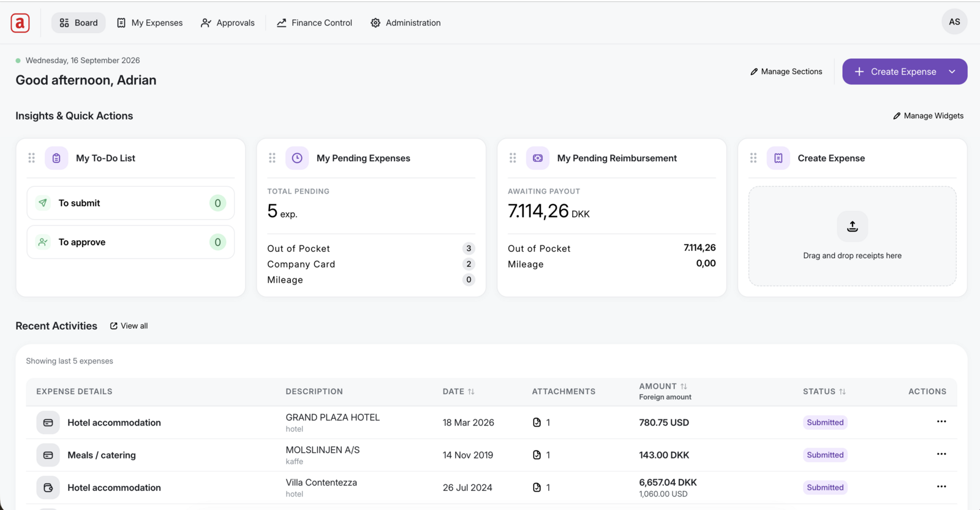Click the 7.114,26 DKK awaiting payout amount
The width and height of the screenshot is (980, 510).
(549, 211)
